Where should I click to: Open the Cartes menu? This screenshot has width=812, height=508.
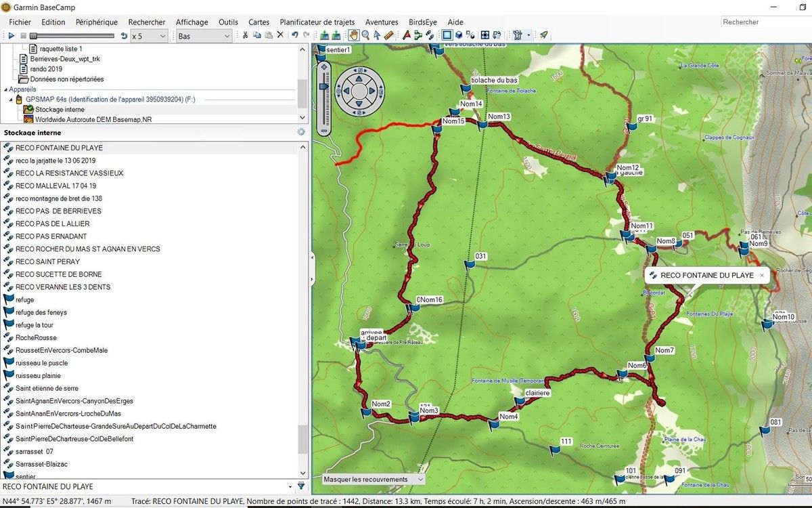pos(259,22)
